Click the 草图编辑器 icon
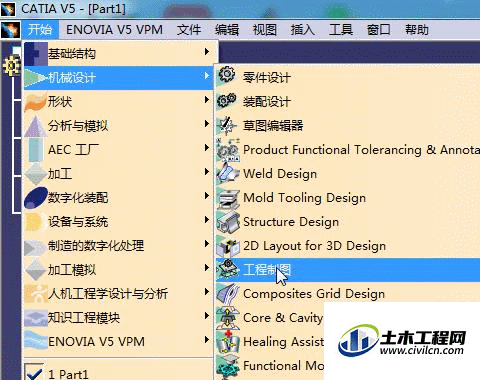Viewport: 480px width, 380px height. (x=227, y=125)
